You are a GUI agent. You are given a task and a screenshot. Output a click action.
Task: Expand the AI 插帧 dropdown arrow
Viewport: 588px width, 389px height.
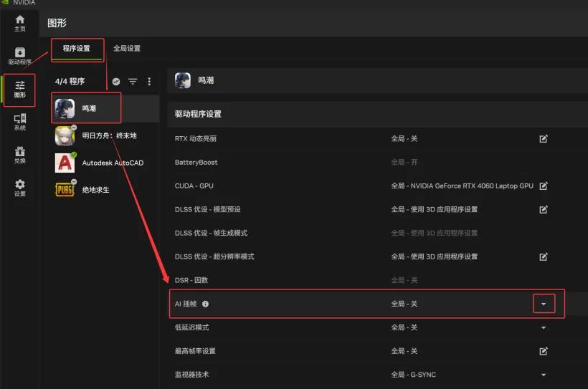click(x=544, y=304)
